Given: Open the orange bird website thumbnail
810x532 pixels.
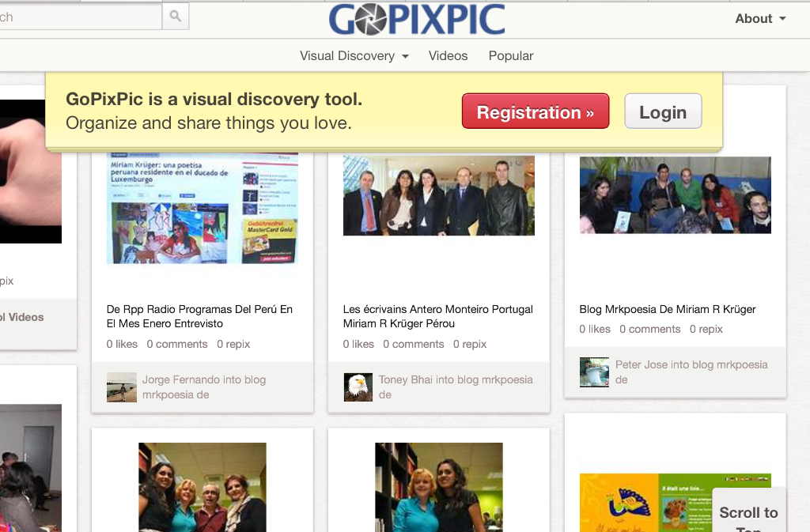Looking at the screenshot, I should (x=645, y=503).
